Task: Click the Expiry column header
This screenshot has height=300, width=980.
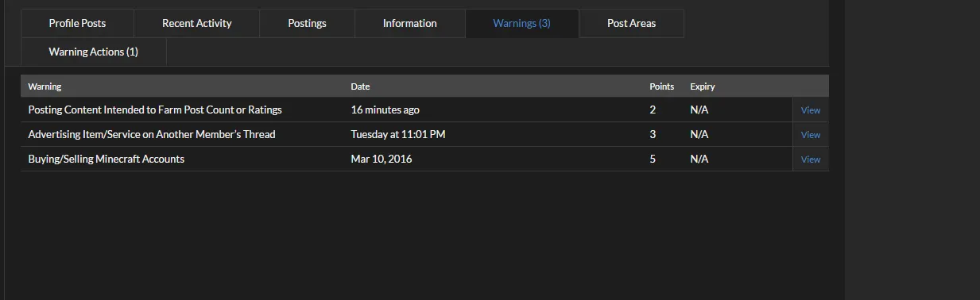Action: 703,87
